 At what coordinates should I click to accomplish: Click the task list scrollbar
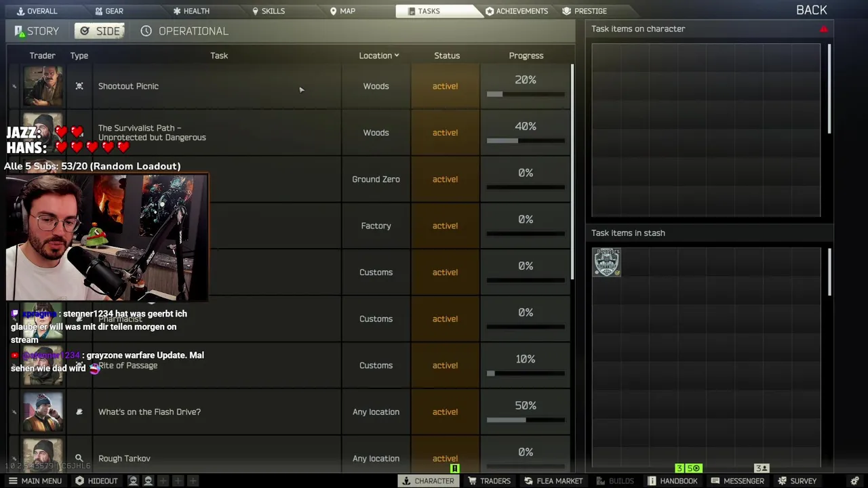572,171
